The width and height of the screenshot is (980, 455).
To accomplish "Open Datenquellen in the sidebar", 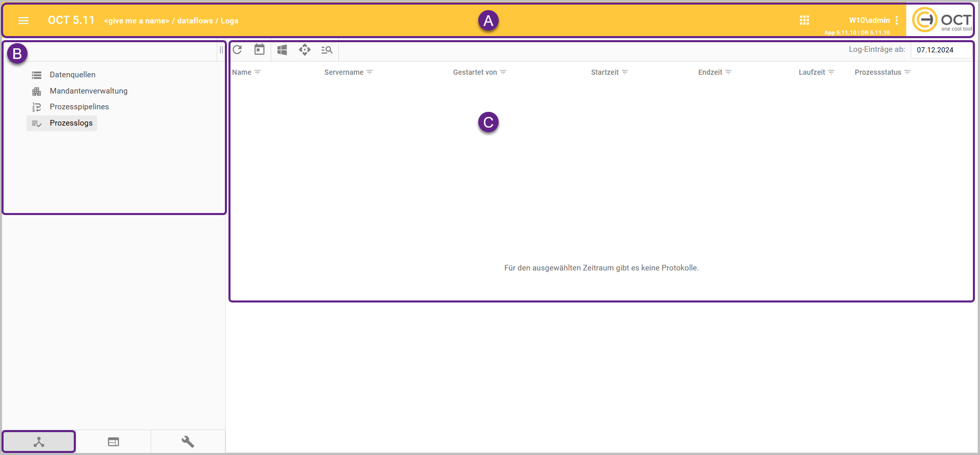I will (x=72, y=75).
